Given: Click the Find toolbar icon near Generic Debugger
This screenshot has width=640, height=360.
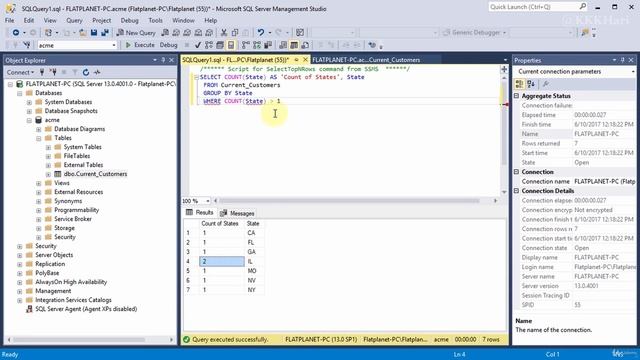Looking at the screenshot, I should [585, 33].
